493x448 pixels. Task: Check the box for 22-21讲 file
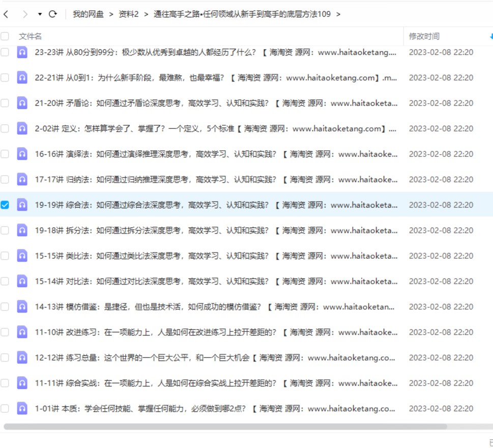pyautogui.click(x=5, y=77)
